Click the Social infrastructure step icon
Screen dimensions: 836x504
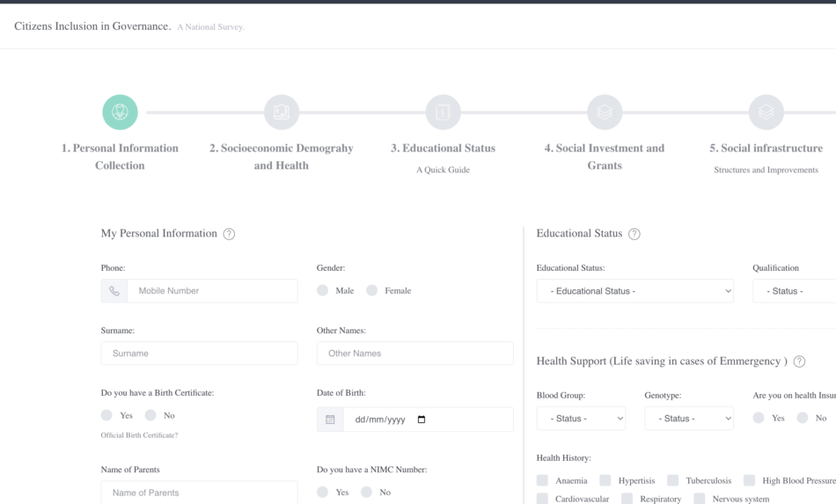click(x=766, y=113)
